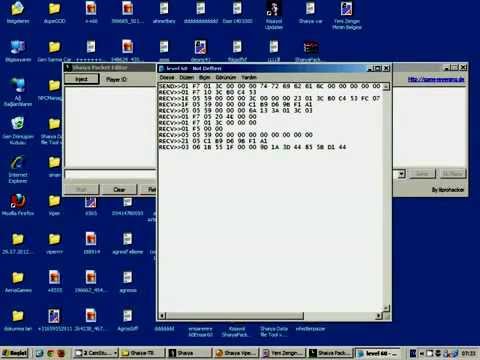The height and width of the screenshot is (360, 480).
Task: Open the agresif elleme file icon
Action: coord(127,243)
